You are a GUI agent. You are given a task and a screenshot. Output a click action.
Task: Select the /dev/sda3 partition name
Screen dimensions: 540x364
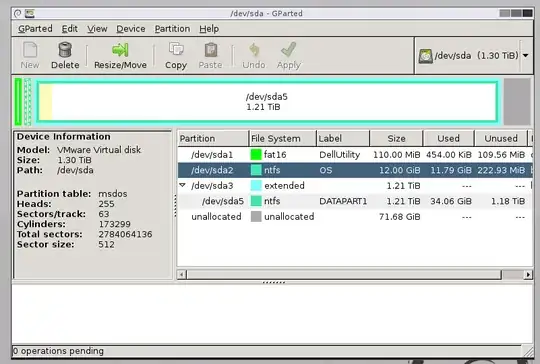[x=212, y=186]
